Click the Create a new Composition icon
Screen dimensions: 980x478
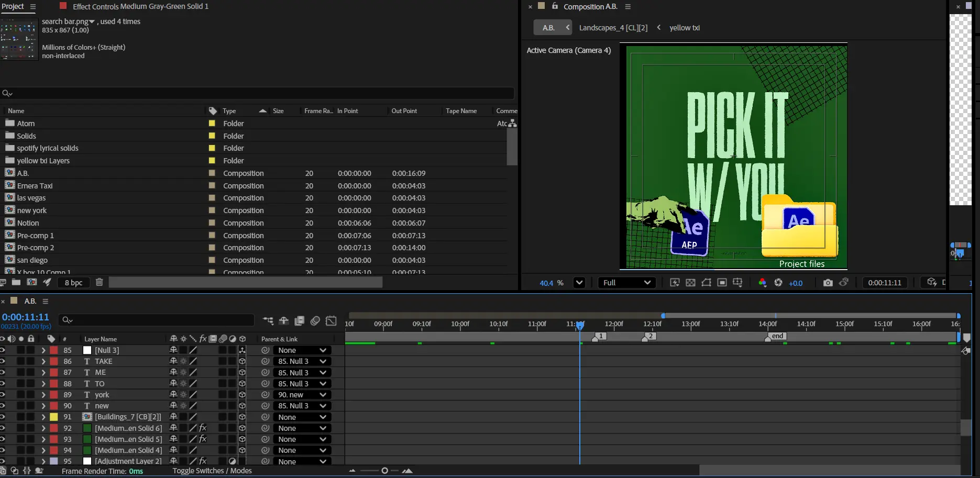pyautogui.click(x=32, y=283)
